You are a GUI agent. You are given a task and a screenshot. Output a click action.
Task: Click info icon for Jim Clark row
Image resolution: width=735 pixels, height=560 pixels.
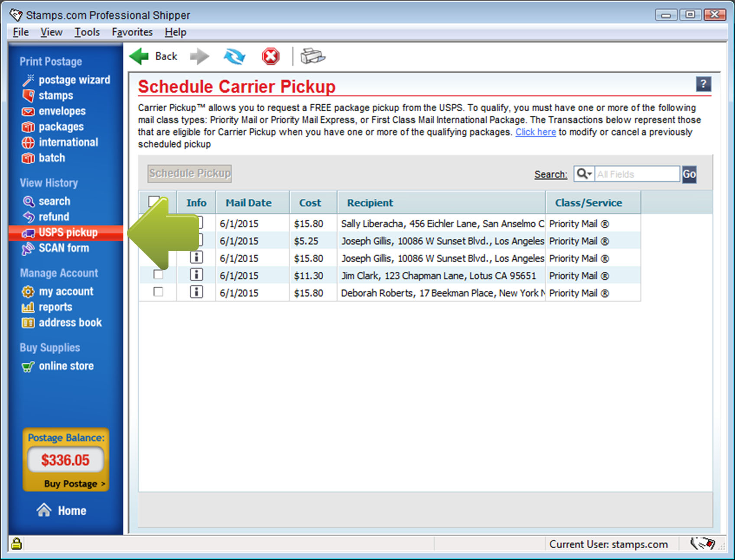click(196, 275)
